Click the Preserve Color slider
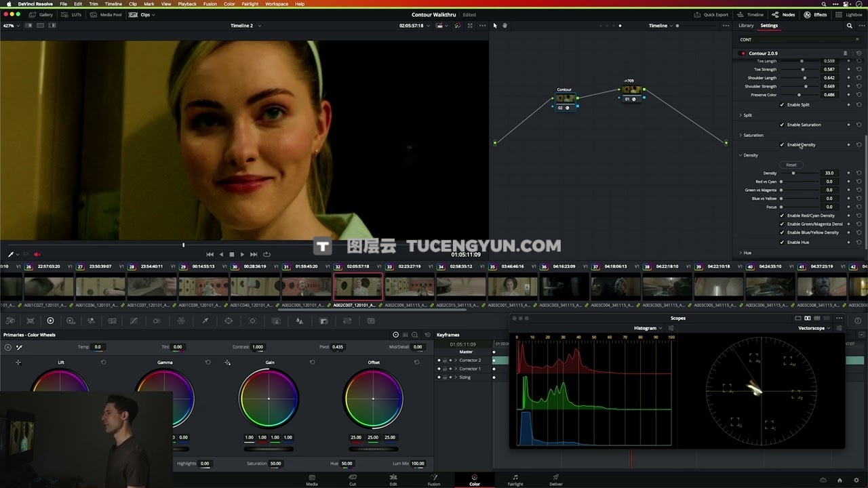 pos(799,95)
